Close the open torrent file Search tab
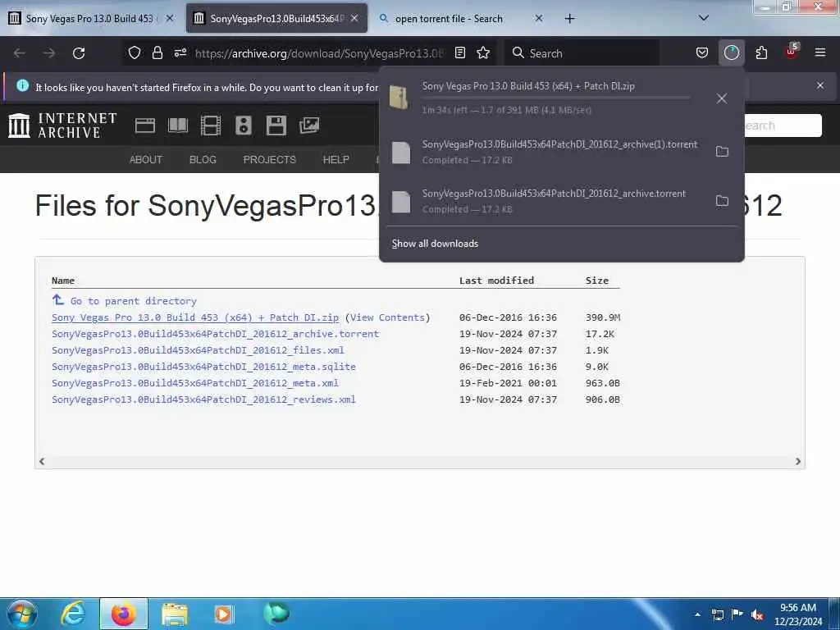 click(539, 19)
